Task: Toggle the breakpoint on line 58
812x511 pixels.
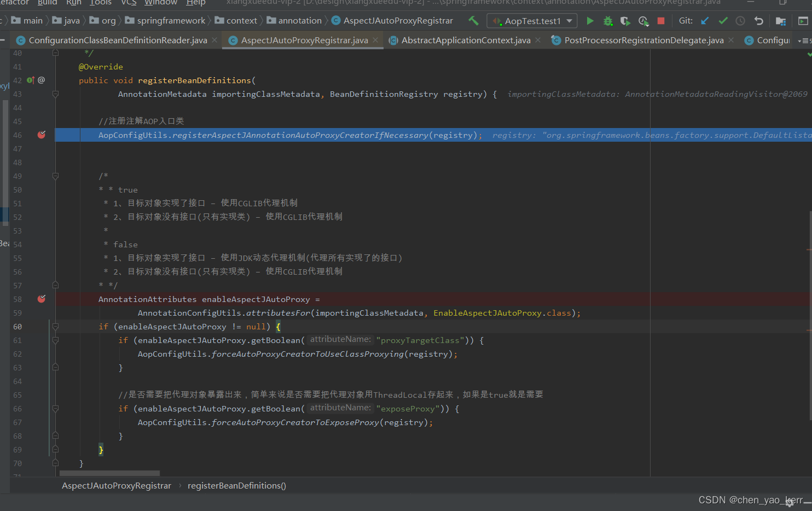Action: [42, 299]
